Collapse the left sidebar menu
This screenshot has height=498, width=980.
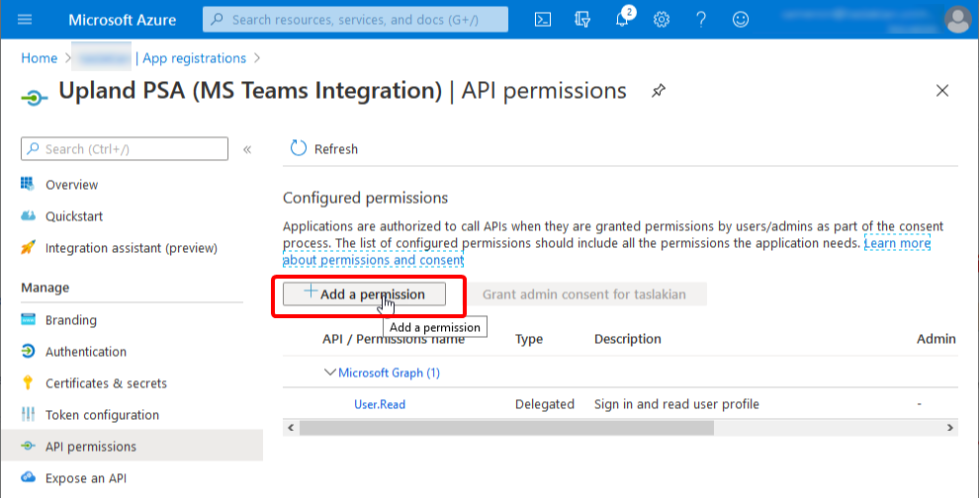tap(247, 149)
